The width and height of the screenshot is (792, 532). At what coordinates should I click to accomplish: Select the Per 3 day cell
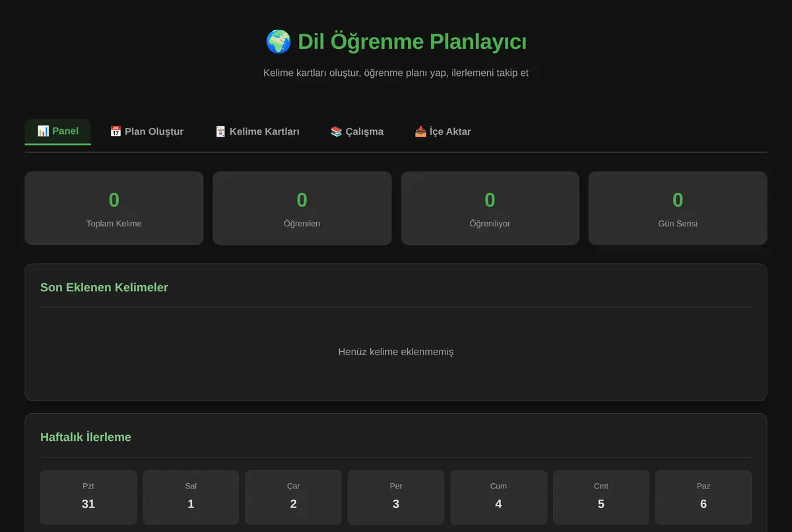click(x=396, y=497)
